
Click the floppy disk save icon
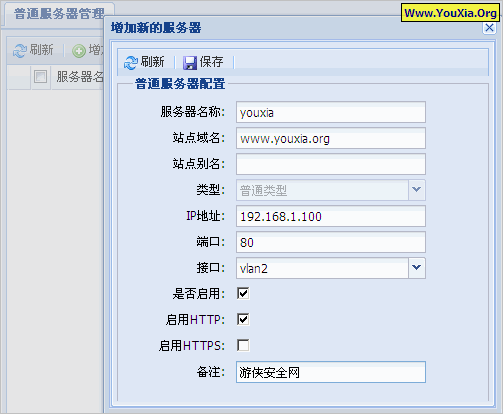click(x=190, y=62)
